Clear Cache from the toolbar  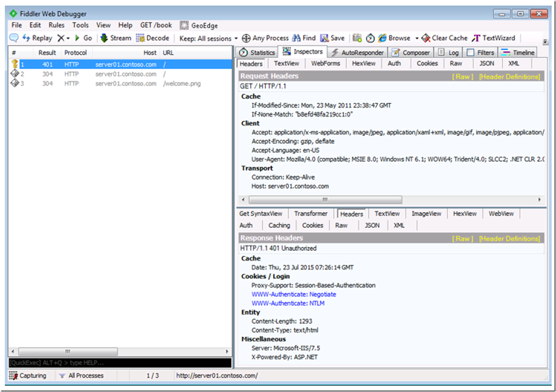[444, 38]
